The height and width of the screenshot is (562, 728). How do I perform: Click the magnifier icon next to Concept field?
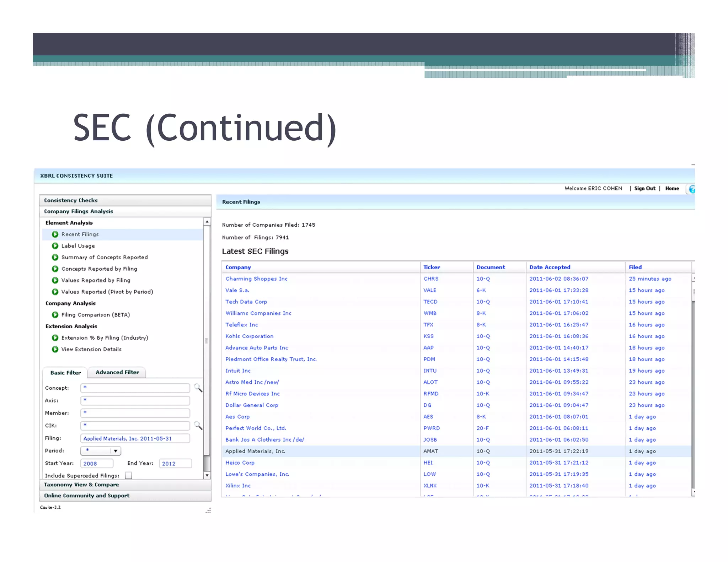[x=198, y=388]
